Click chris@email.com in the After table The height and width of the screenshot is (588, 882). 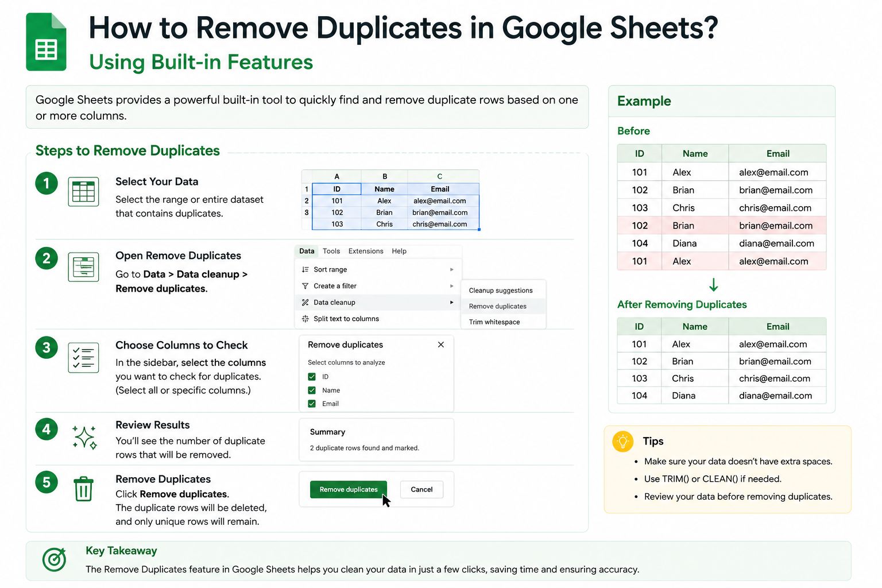tap(775, 378)
